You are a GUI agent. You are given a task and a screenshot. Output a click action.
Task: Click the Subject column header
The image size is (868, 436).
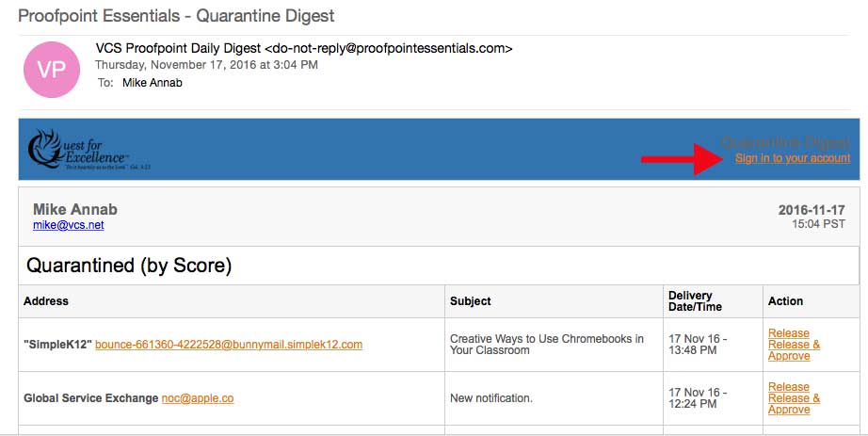(x=471, y=301)
